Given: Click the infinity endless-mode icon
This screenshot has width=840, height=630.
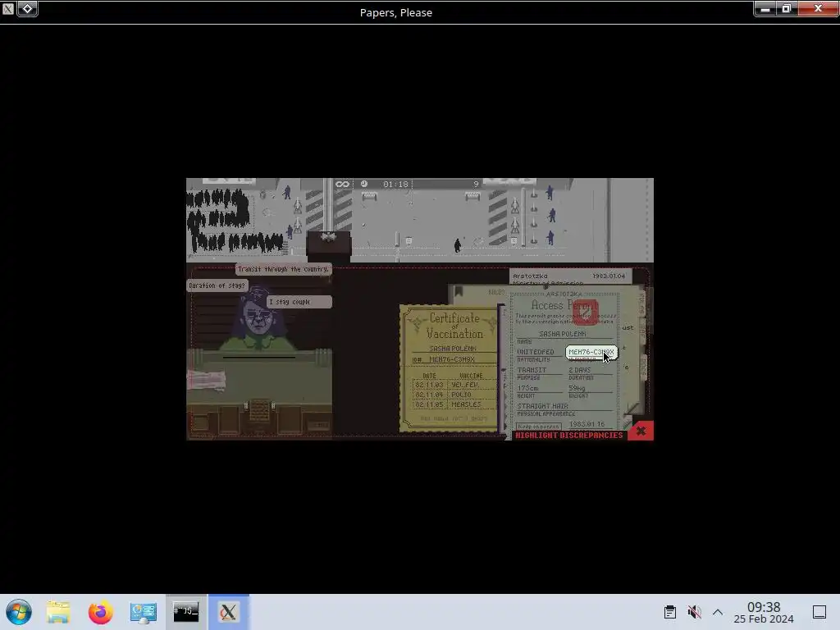Looking at the screenshot, I should pos(342,185).
